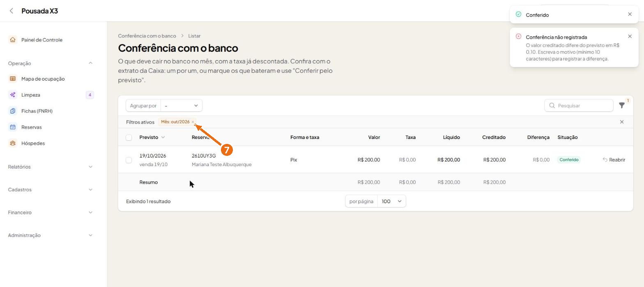Open Hóspedes in the sidebar
Screen dimensions: 644x287
[33, 143]
